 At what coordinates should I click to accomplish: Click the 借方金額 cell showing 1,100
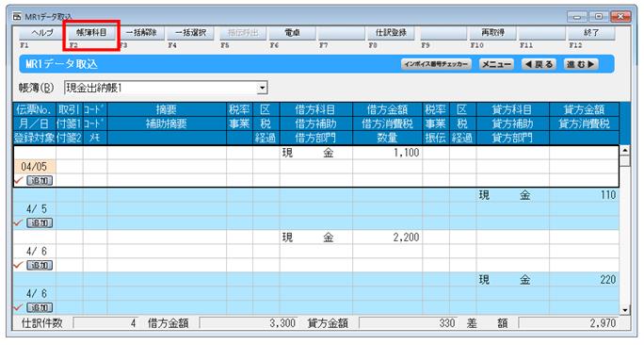click(x=387, y=153)
